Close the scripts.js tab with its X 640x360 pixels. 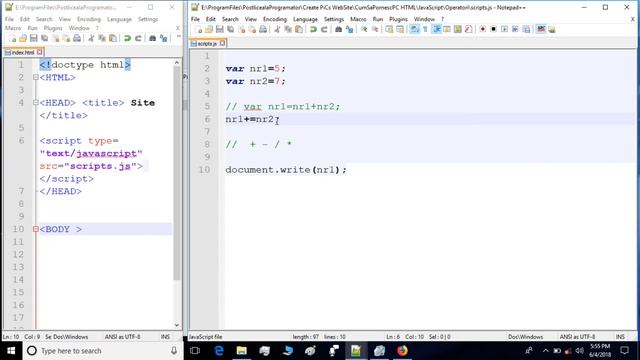222,43
